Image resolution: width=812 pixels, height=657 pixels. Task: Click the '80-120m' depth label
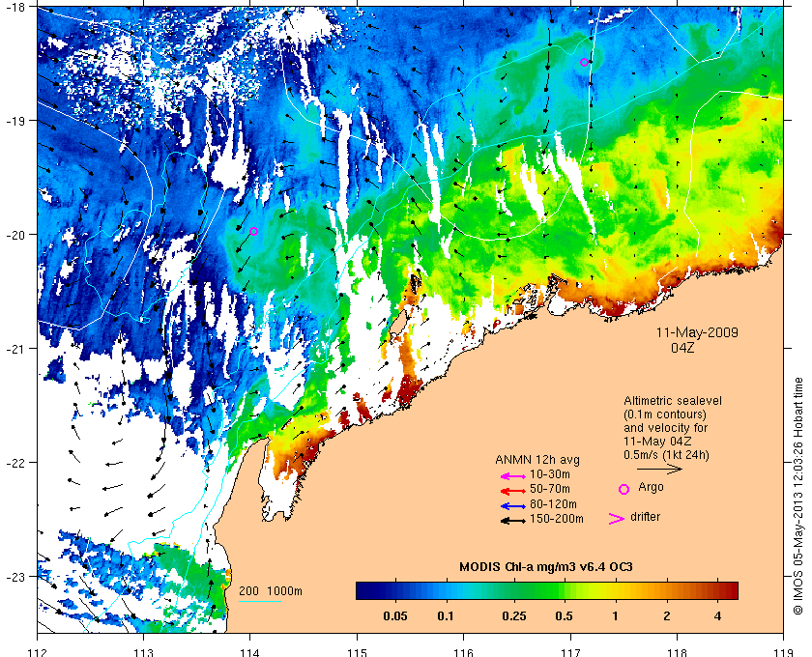553,504
